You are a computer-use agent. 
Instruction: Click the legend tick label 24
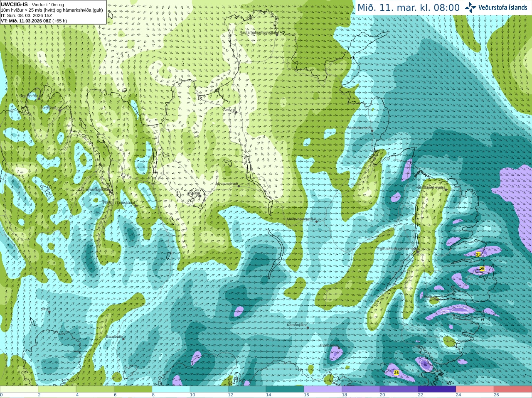pyautogui.click(x=458, y=395)
